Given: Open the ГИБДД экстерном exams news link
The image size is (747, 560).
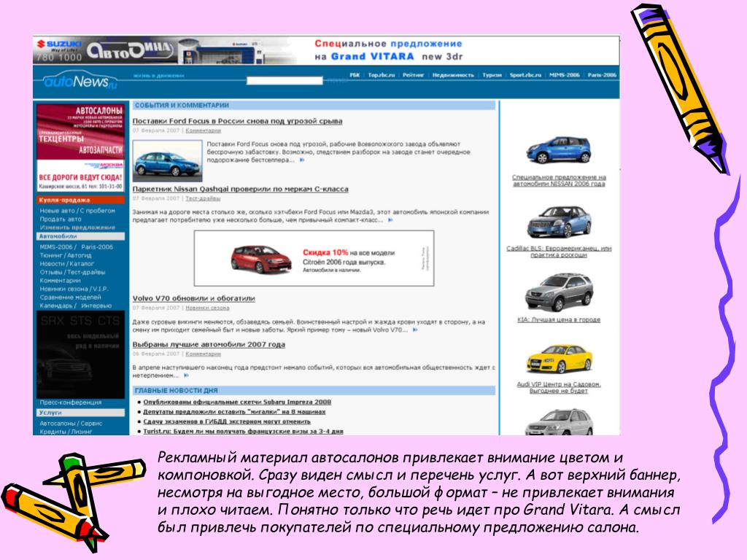Looking at the screenshot, I should [x=226, y=421].
